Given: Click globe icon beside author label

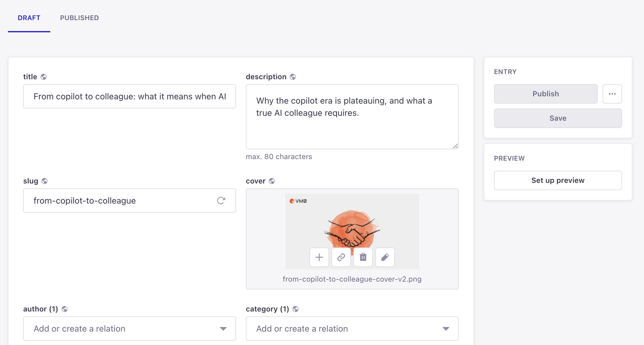Looking at the screenshot, I should pyautogui.click(x=65, y=309).
